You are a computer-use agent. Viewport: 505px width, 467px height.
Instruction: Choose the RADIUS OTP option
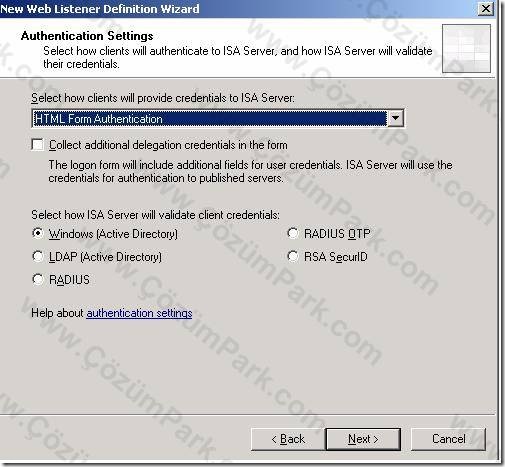pos(293,233)
